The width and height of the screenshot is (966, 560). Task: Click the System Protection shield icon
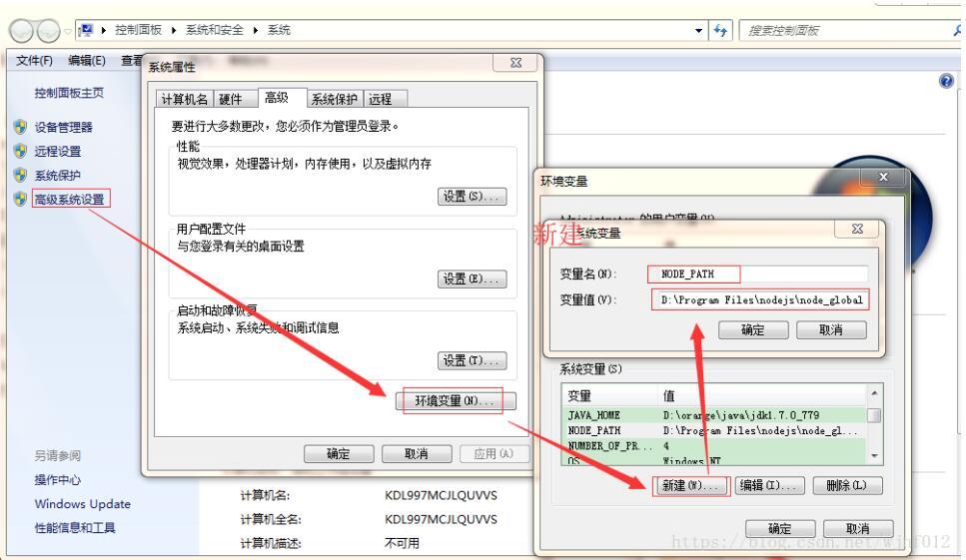click(20, 176)
